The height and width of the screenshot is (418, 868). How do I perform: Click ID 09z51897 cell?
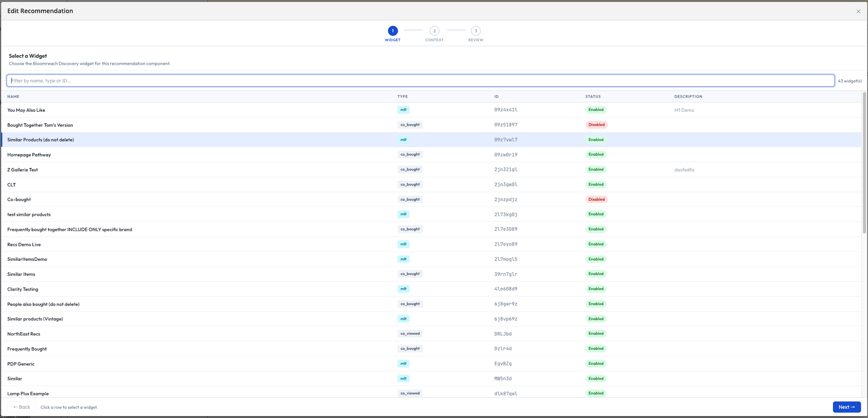pos(506,125)
